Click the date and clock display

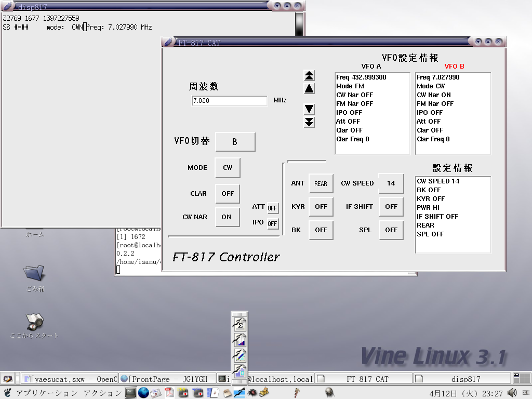click(x=466, y=394)
